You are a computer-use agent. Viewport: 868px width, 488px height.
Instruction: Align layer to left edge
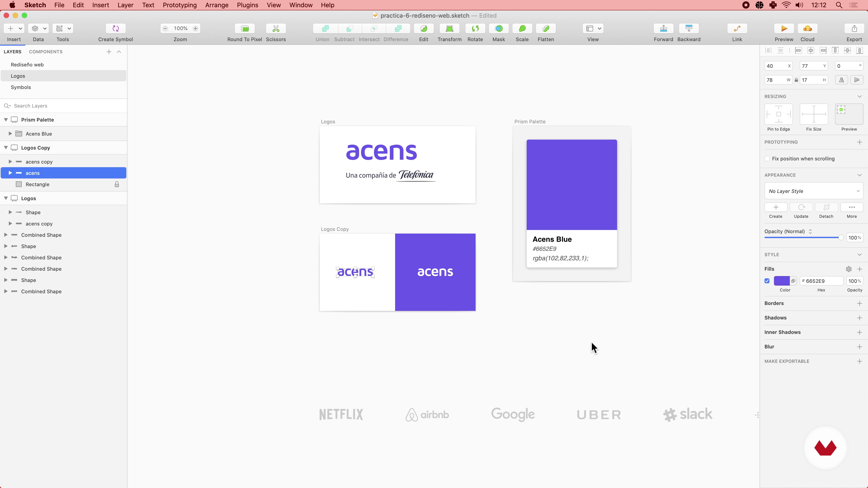(798, 51)
